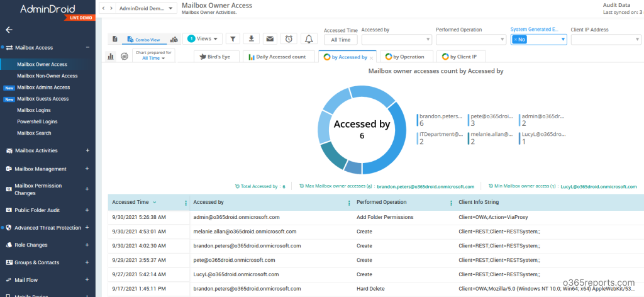This screenshot has height=297, width=644.
Task: Switch to the by Client IP tab
Action: (x=461, y=57)
